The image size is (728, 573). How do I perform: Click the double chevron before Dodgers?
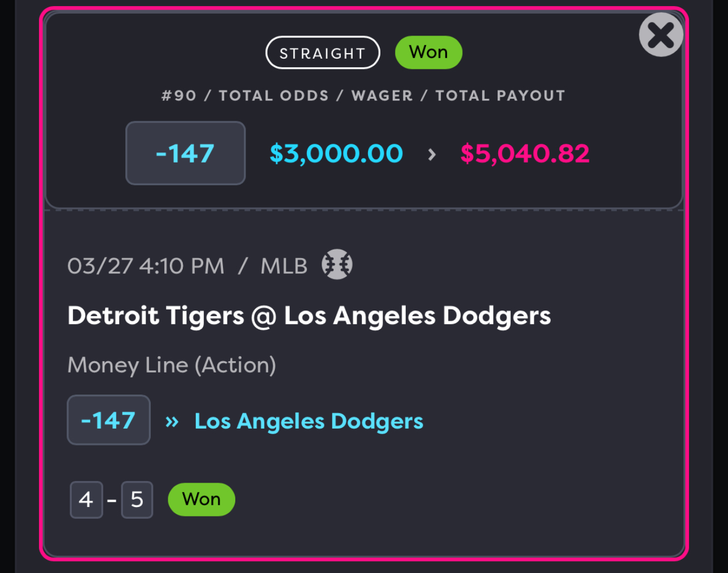[172, 422]
